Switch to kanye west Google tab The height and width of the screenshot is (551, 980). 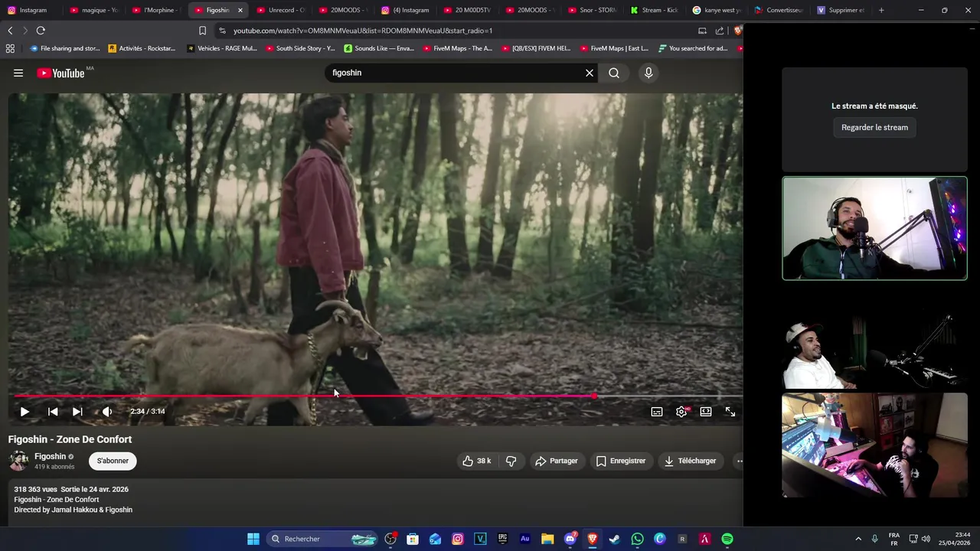[717, 10]
